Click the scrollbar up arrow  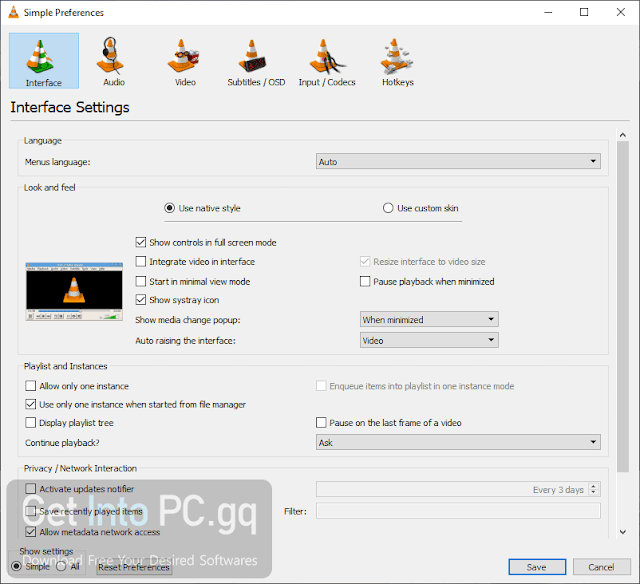(x=622, y=135)
